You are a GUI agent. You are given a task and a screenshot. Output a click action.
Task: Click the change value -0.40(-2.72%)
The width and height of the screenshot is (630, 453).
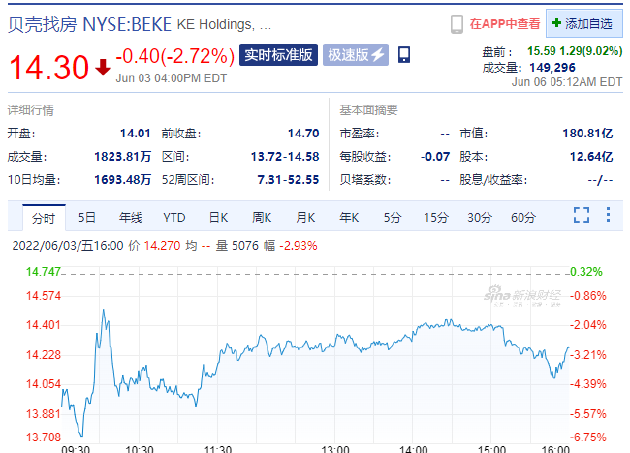(175, 55)
